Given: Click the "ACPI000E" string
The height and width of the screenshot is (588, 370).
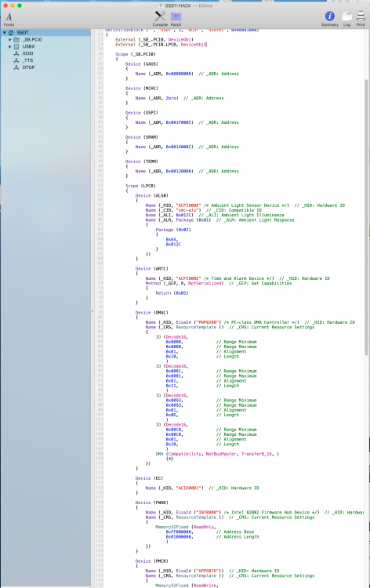Looking at the screenshot, I should pos(189,278).
